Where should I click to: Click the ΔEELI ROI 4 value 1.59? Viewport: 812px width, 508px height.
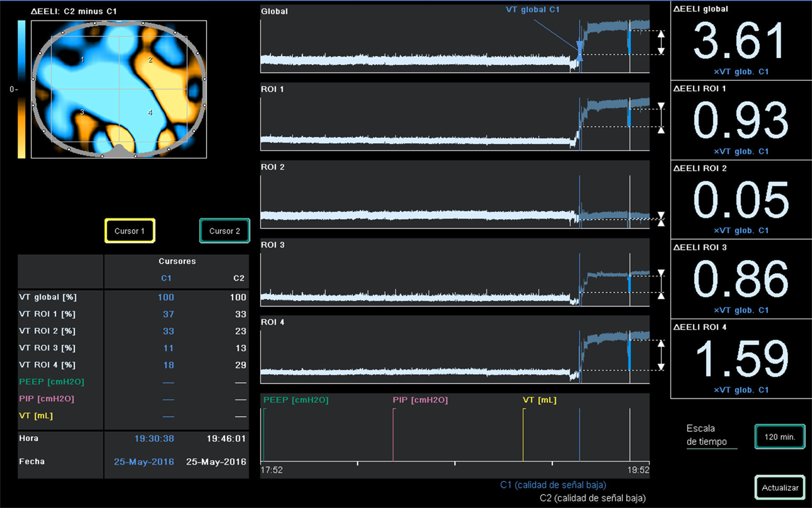741,358
